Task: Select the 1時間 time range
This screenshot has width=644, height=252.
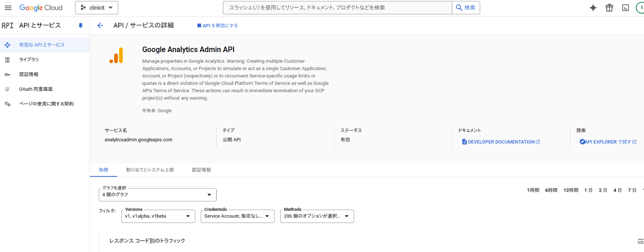Action: pos(533,190)
